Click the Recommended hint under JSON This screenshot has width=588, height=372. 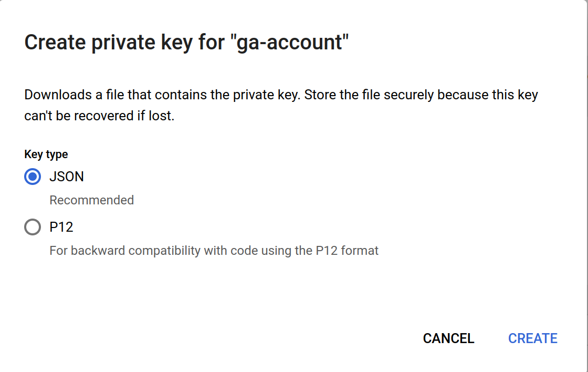click(x=91, y=200)
